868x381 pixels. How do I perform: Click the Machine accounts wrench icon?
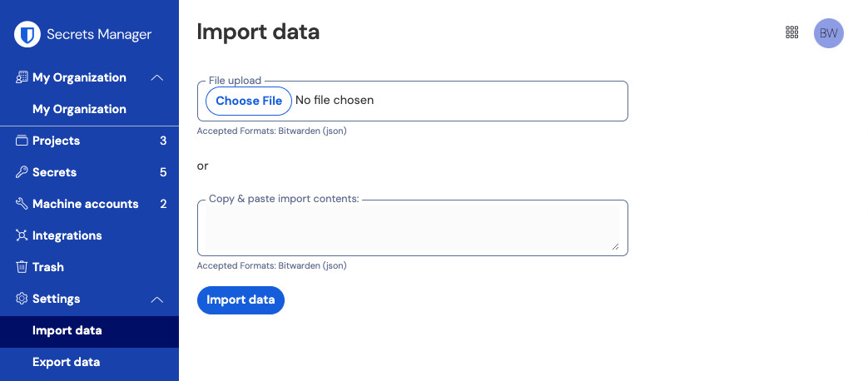coord(22,204)
